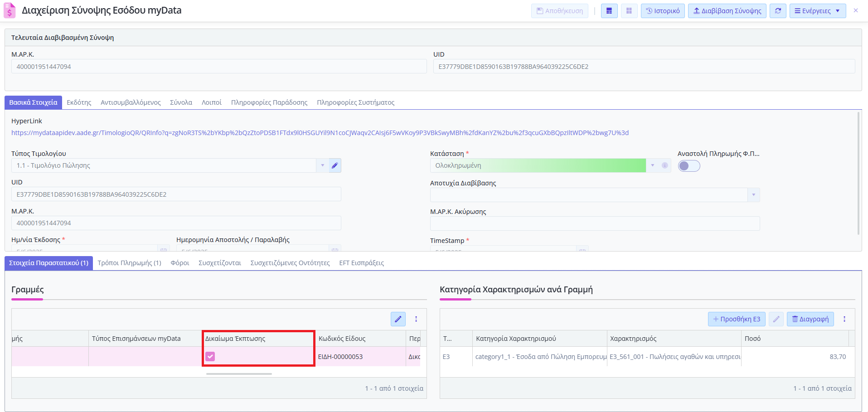868x412 pixels.
Task: Open Συσχετίζονται tab
Action: (220, 263)
